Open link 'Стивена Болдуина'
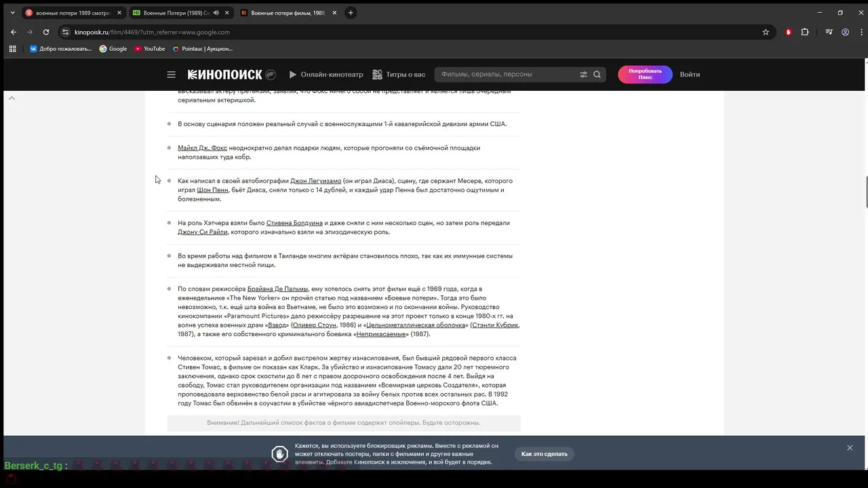Screen dimensions: 868x488 294,223
